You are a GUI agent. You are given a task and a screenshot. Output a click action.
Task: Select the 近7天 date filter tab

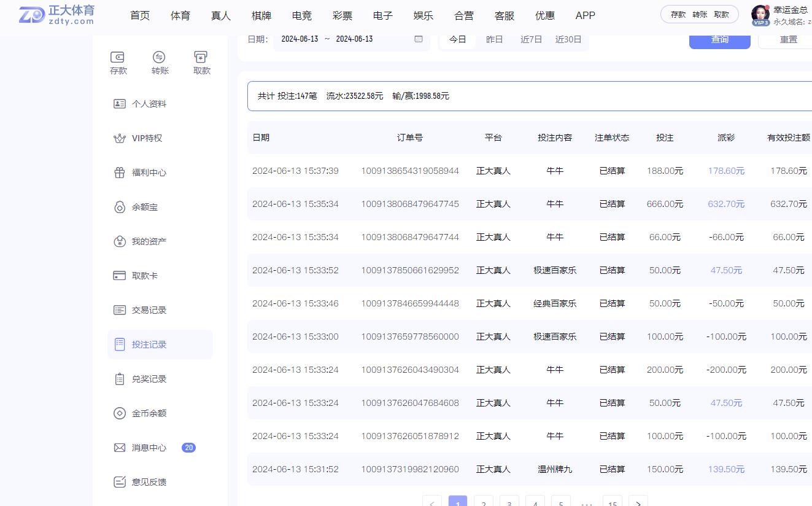(x=530, y=39)
